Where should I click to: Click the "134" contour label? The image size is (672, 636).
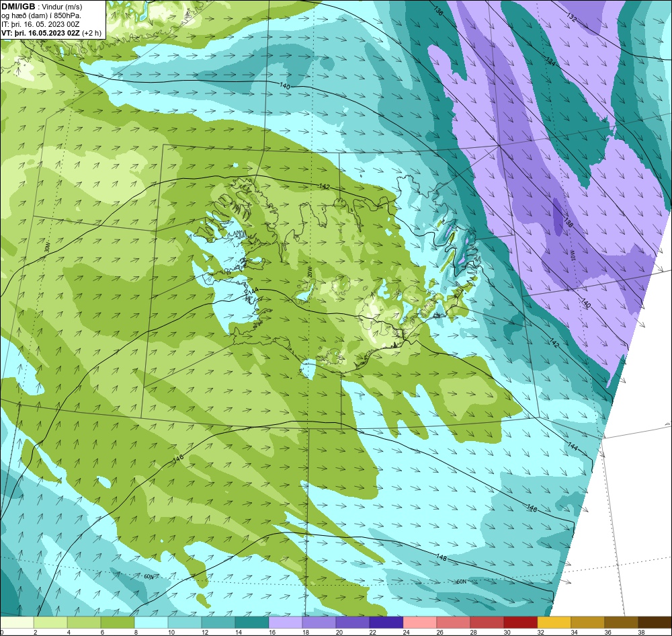click(551, 61)
